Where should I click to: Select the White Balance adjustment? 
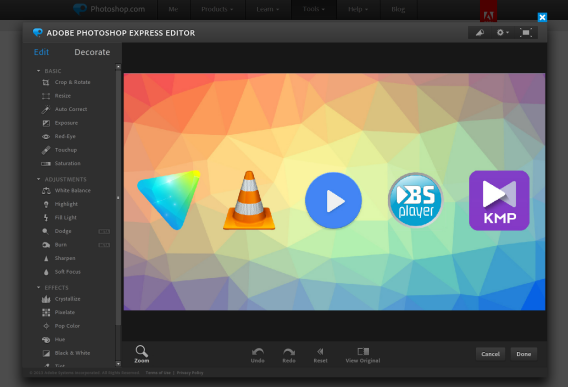(67, 191)
